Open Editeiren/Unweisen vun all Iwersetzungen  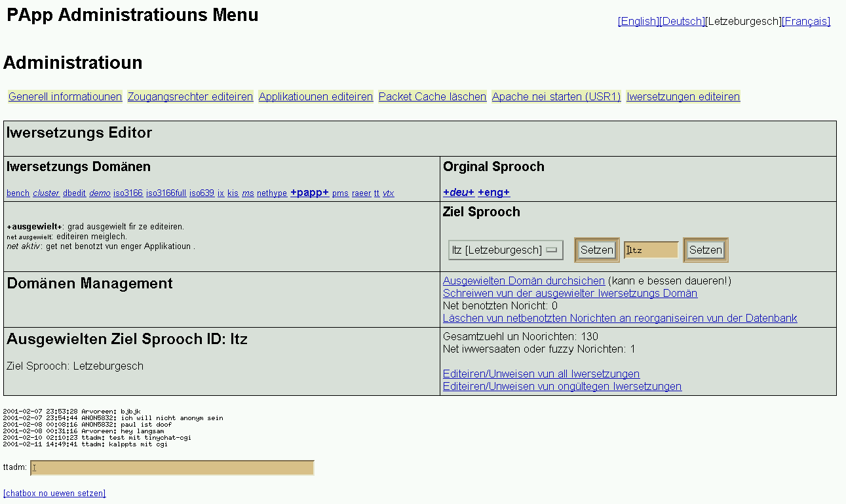tap(541, 374)
